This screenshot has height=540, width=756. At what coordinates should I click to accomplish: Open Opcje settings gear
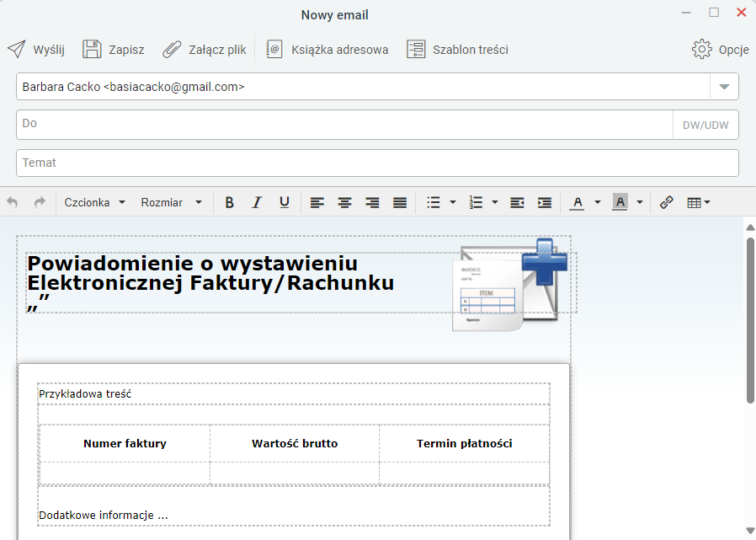[x=721, y=50]
